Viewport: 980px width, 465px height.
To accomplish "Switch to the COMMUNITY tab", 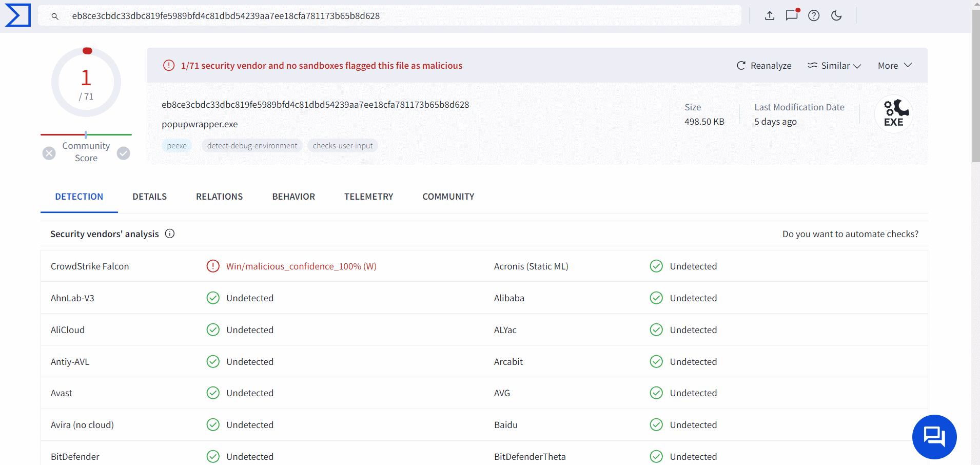I will [448, 197].
